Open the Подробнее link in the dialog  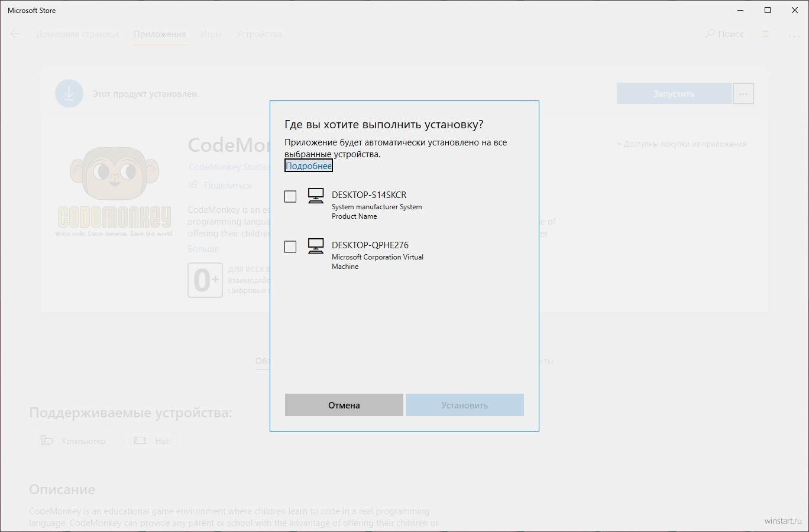click(309, 166)
